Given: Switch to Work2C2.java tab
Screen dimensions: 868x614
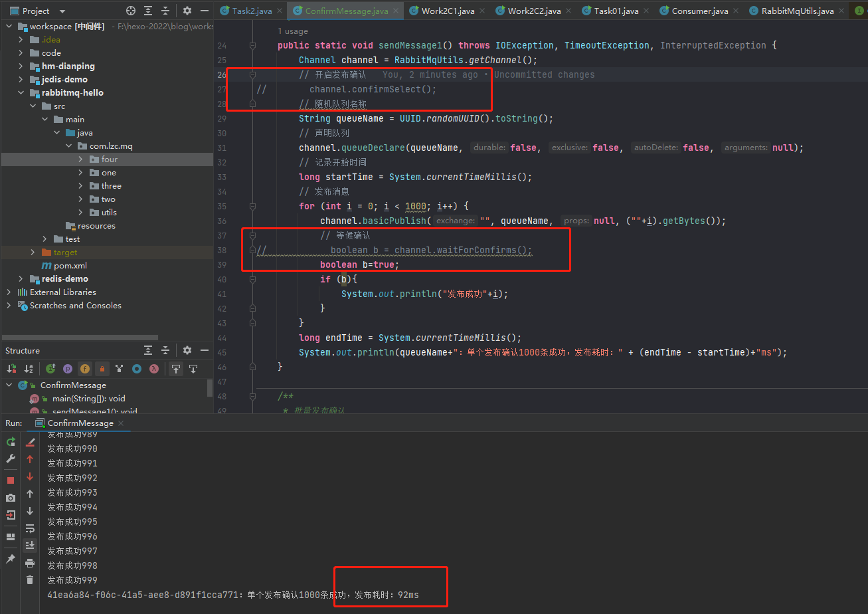Looking at the screenshot, I should click(x=534, y=11).
